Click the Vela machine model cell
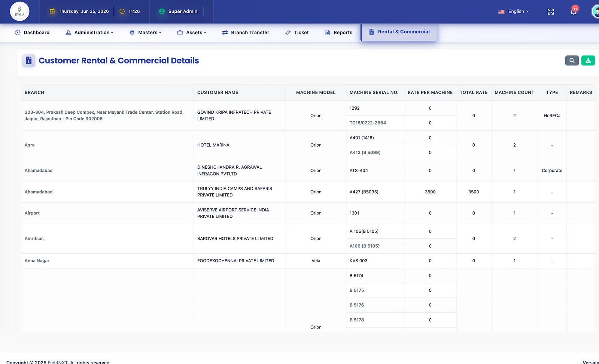Image resolution: width=599 pixels, height=364 pixels. 316,261
